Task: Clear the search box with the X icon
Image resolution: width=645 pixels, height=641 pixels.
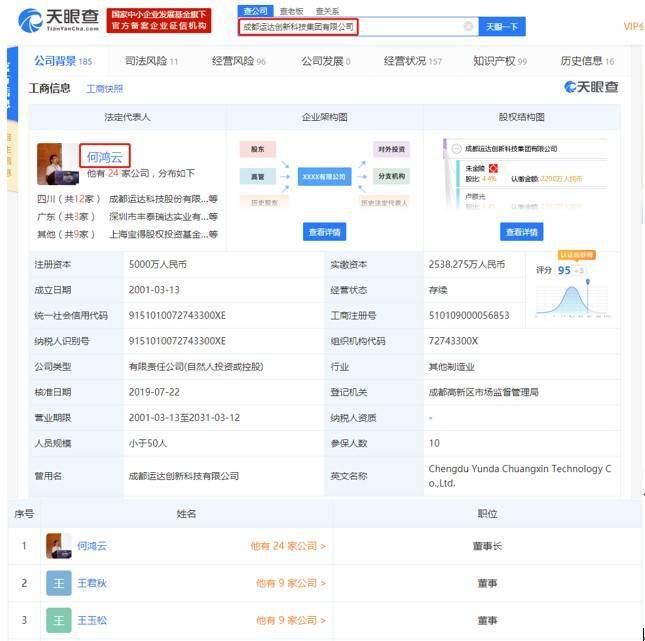Action: (x=468, y=26)
